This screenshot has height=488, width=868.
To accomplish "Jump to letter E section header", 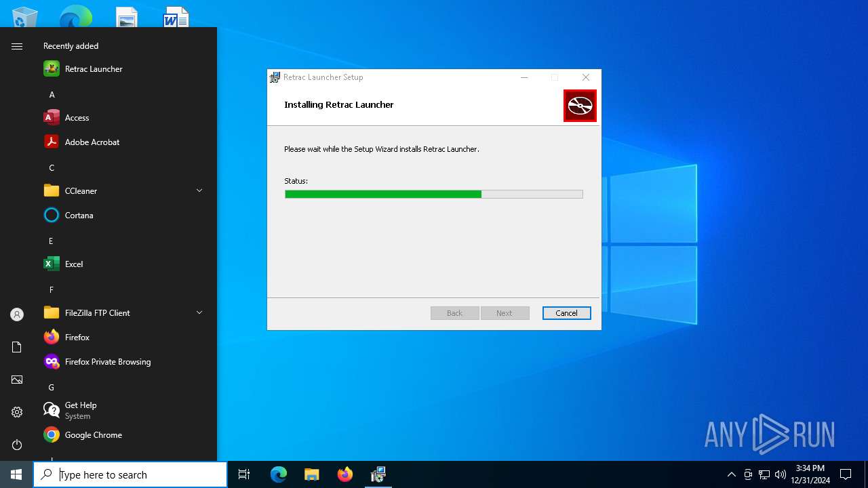I will tap(51, 241).
